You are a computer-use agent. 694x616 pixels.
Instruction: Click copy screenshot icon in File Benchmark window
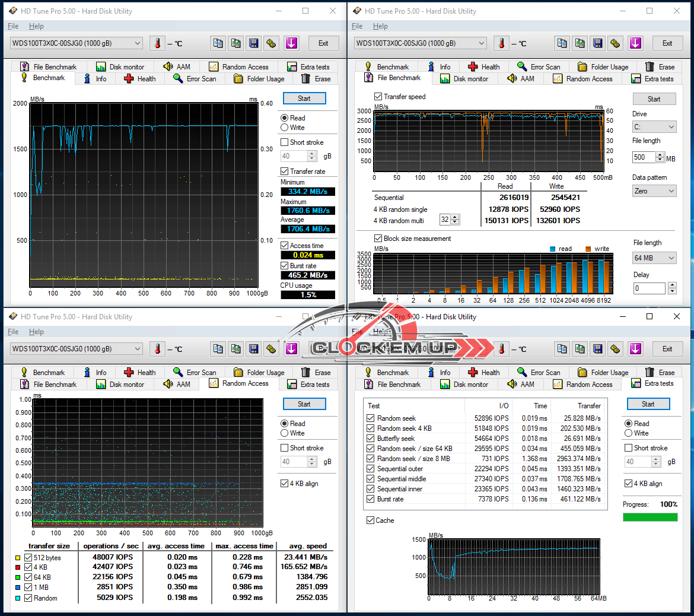580,43
